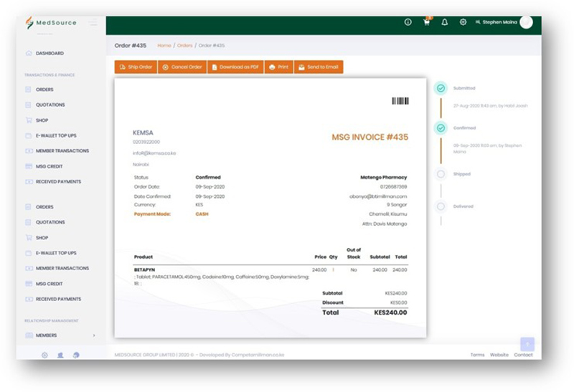Click the KEMSA email address
Screen dimensions: 574x392
point(154,153)
